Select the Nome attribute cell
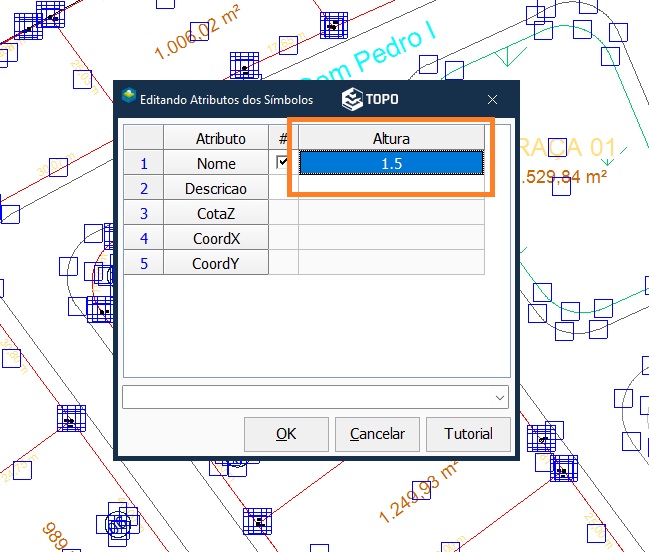The height and width of the screenshot is (552, 649). pos(216,163)
